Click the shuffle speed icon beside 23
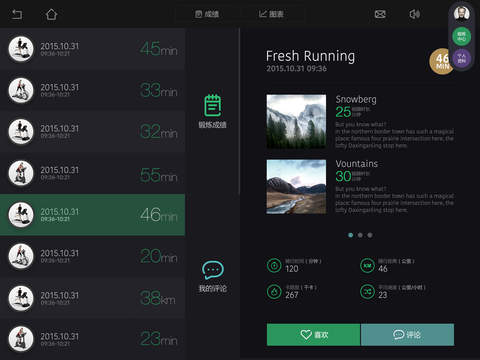Viewport: 480px width, 360px height. click(367, 292)
